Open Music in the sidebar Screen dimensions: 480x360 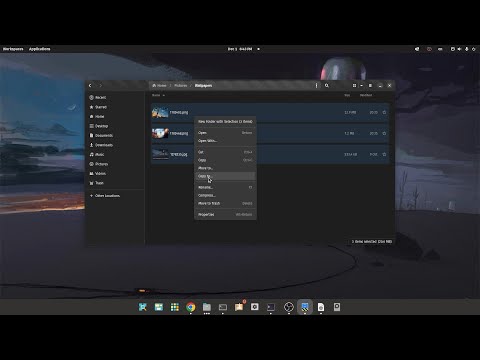pyautogui.click(x=97, y=154)
